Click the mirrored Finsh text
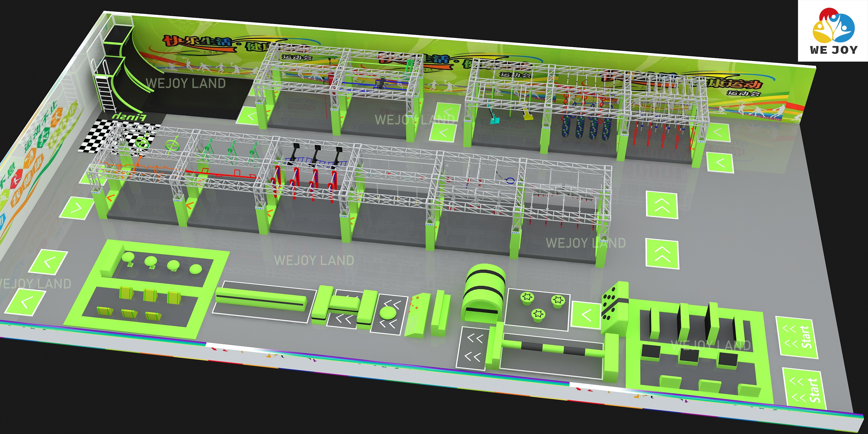This screenshot has height=434, width=868. tap(129, 117)
